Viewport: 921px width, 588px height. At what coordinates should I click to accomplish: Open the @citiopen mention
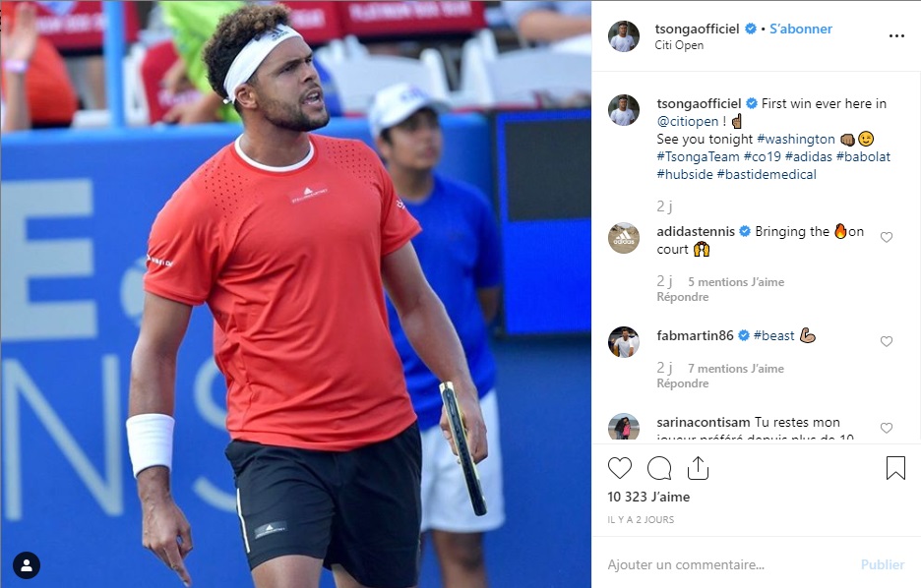point(687,122)
